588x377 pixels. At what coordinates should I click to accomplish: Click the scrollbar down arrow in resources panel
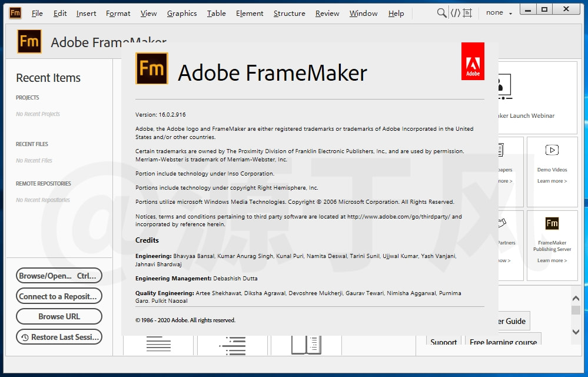576,332
